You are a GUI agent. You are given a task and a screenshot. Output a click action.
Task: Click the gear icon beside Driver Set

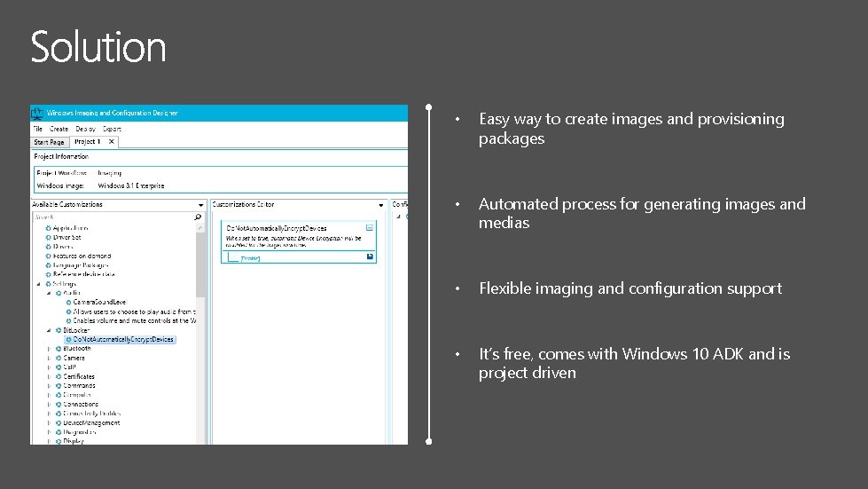click(48, 238)
